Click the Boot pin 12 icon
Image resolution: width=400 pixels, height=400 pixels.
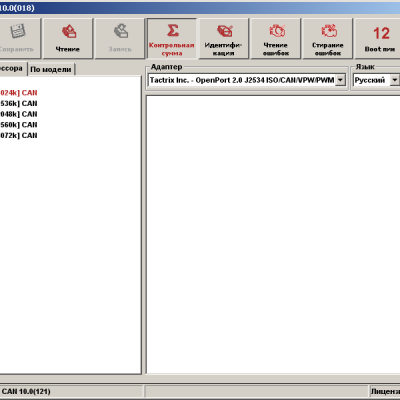click(x=381, y=33)
